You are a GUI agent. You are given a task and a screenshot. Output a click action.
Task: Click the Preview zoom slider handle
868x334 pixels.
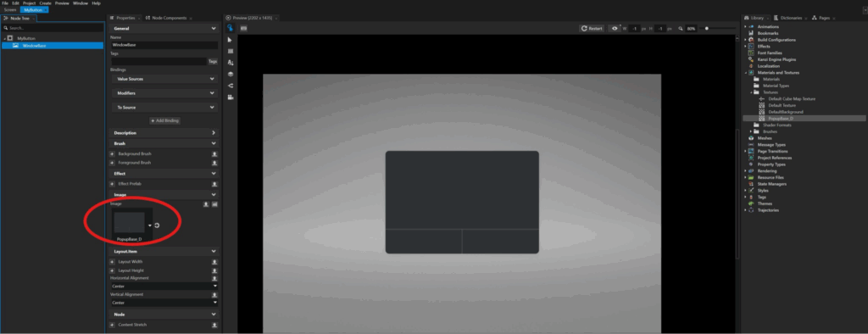[x=706, y=28]
